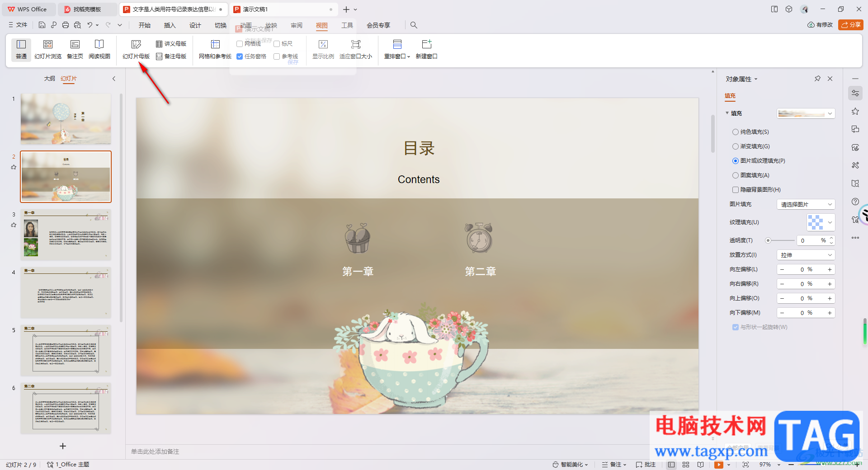Click the Undo icon
Viewport: 868px width, 470px height.
(90, 25)
